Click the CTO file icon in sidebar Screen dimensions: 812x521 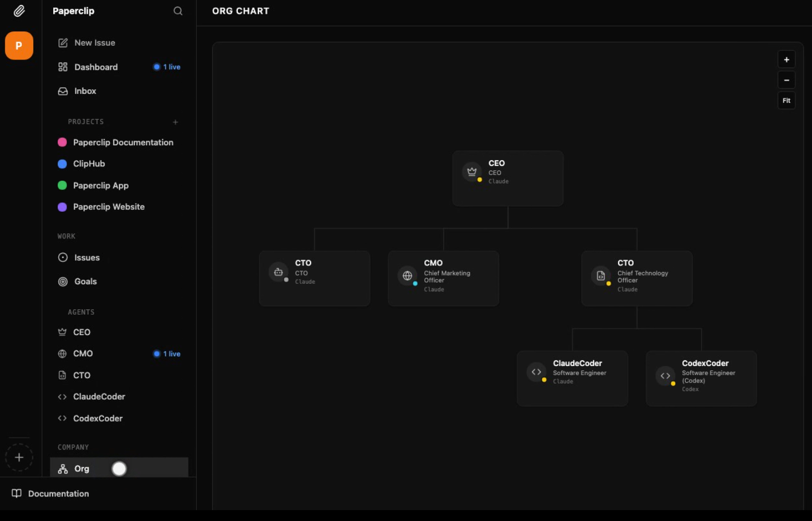pos(62,375)
